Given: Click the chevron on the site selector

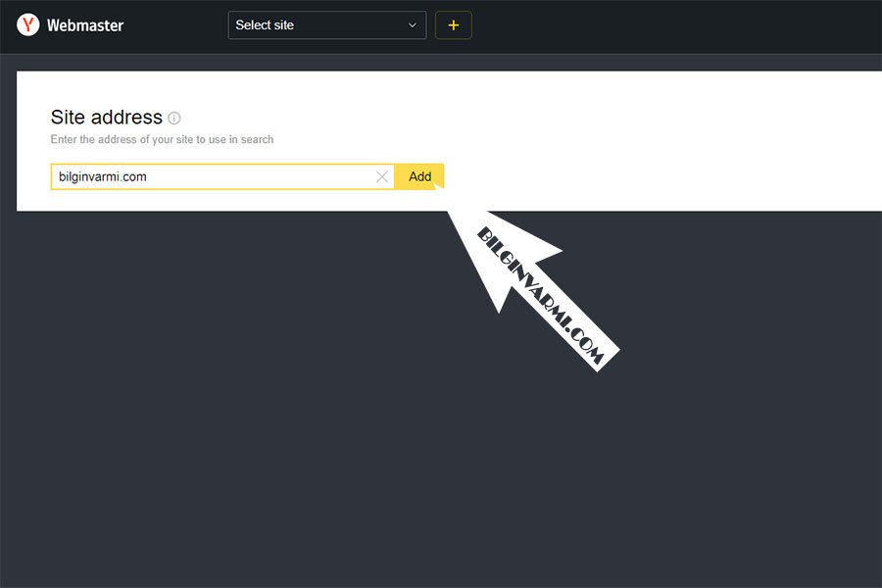Looking at the screenshot, I should click(413, 24).
